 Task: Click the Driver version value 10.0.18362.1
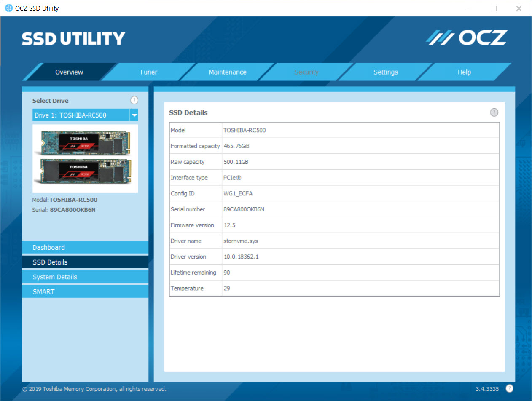241,257
